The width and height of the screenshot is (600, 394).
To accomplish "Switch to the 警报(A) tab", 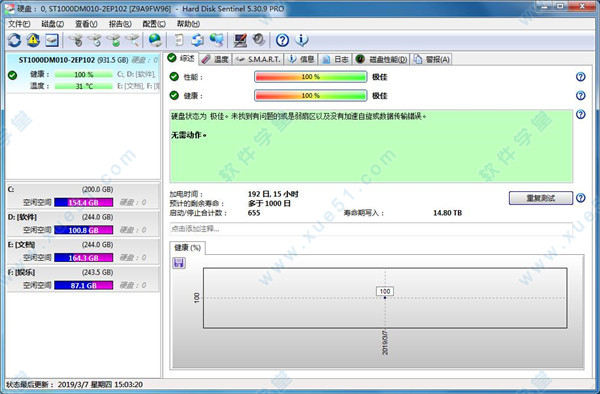I will tap(432, 59).
